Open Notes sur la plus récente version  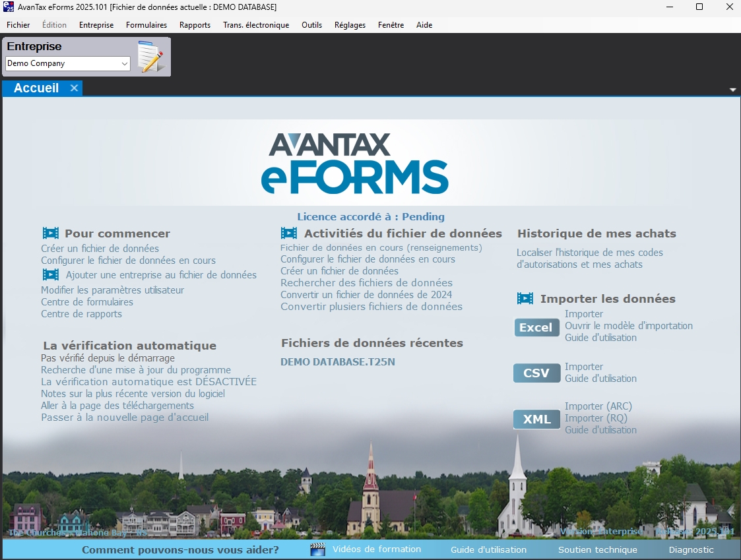coord(133,393)
